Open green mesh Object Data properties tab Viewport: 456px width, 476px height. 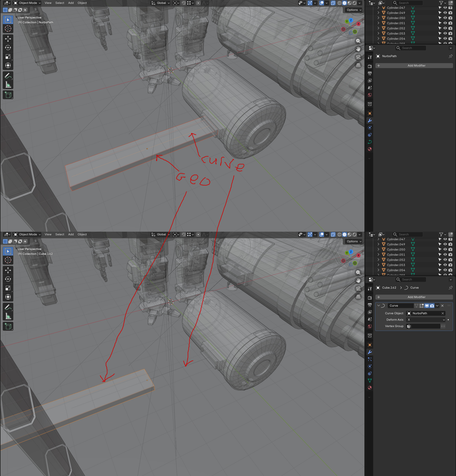point(370,381)
